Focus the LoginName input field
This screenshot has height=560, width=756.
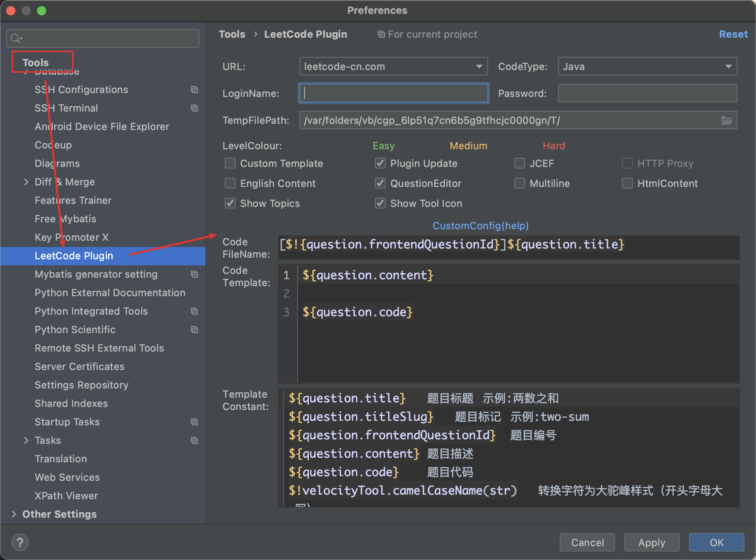[x=394, y=93]
